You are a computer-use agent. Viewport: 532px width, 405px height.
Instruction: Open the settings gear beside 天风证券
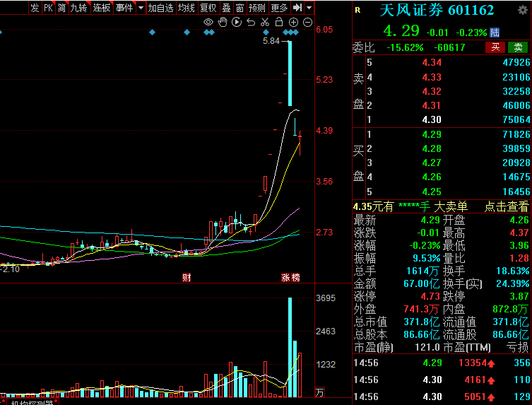coord(523,10)
